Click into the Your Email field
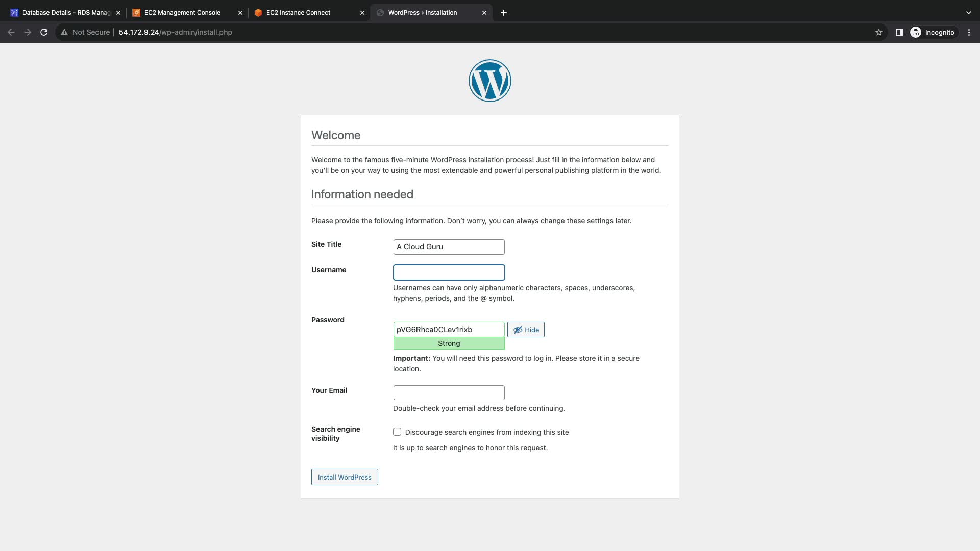The image size is (980, 551). tap(449, 393)
